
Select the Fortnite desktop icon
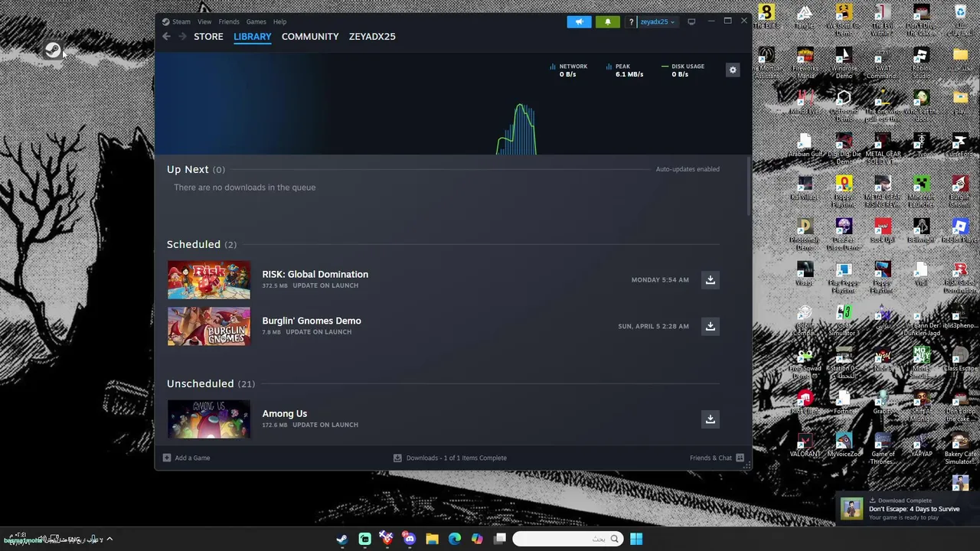844,403
